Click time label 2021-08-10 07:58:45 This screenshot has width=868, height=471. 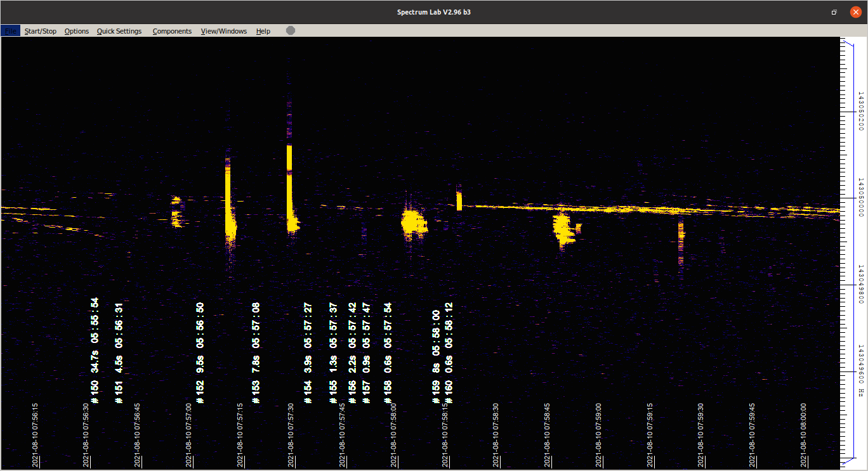(x=547, y=435)
